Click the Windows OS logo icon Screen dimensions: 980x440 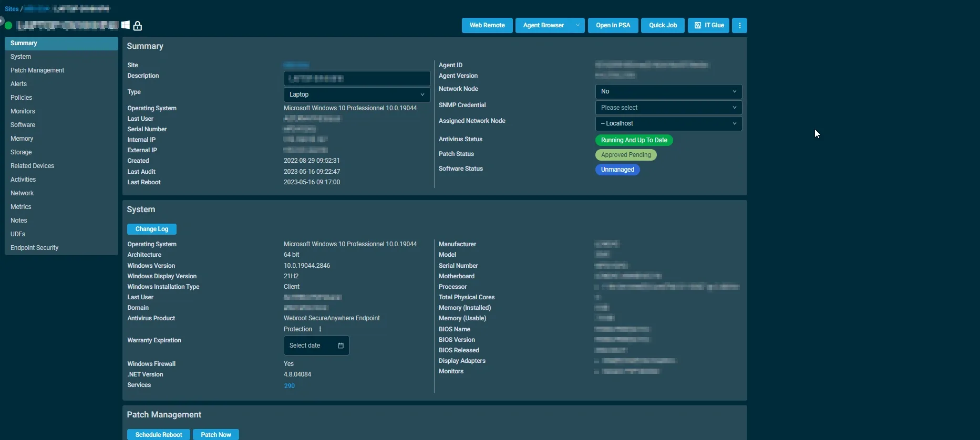(125, 25)
